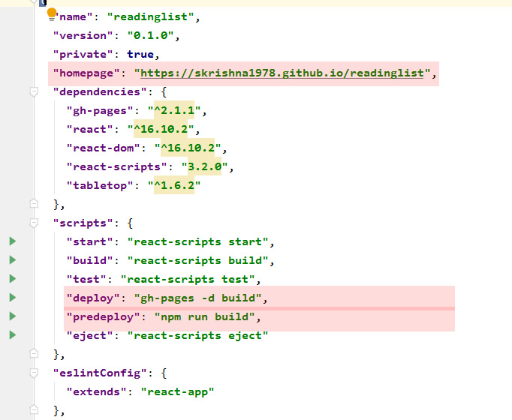The image size is (512, 420).
Task: Collapse the dependencies block
Action: (33, 91)
